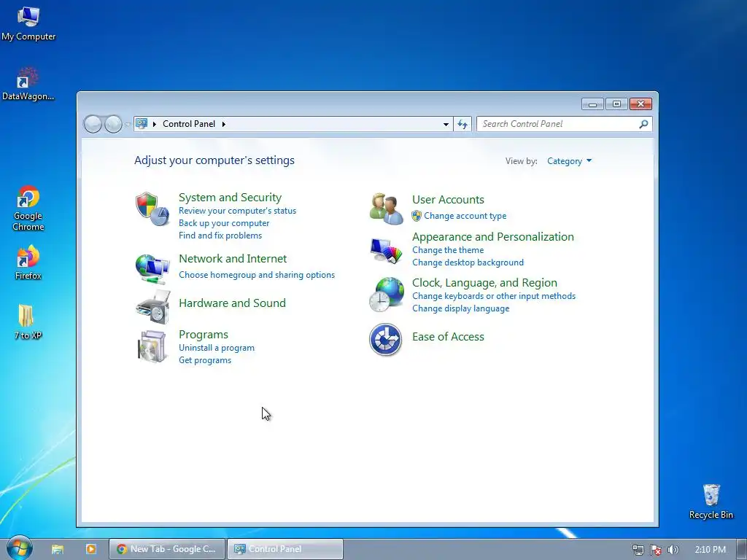Open the View by Category dropdown
Image resolution: width=747 pixels, height=560 pixels.
click(x=569, y=161)
